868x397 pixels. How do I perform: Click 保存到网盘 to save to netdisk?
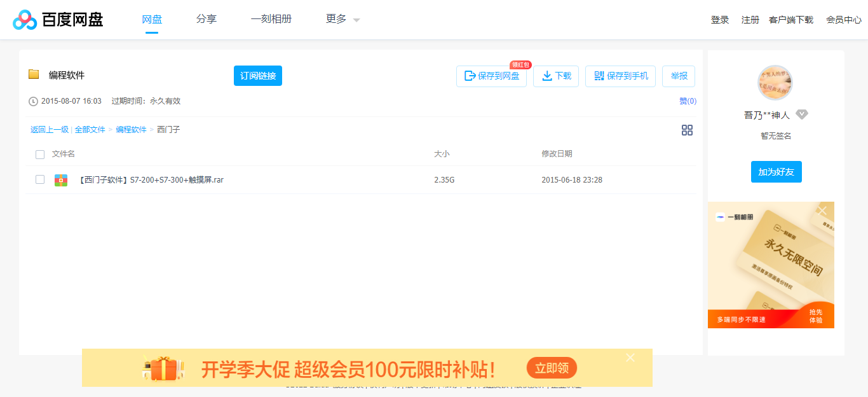491,76
